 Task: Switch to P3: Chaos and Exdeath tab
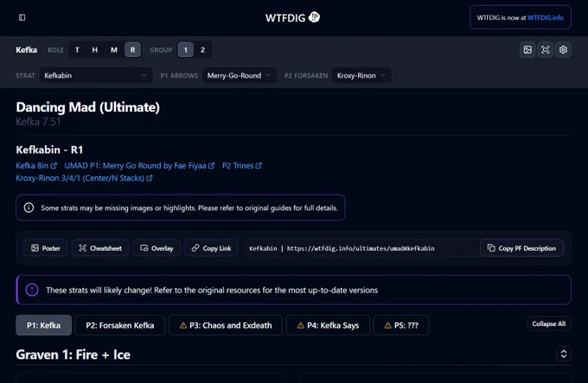point(226,325)
